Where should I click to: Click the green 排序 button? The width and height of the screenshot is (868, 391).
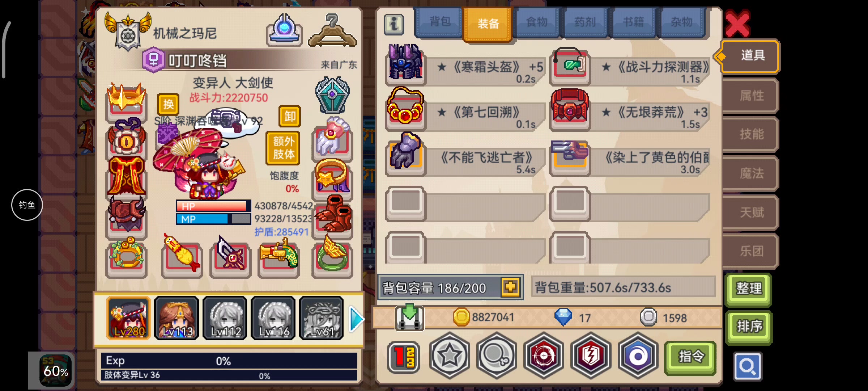(x=749, y=327)
